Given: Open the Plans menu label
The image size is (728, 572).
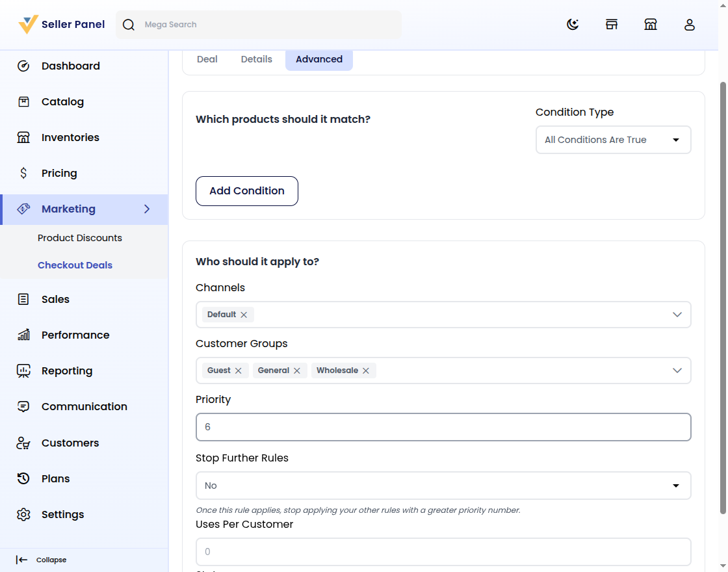Looking at the screenshot, I should [x=55, y=478].
